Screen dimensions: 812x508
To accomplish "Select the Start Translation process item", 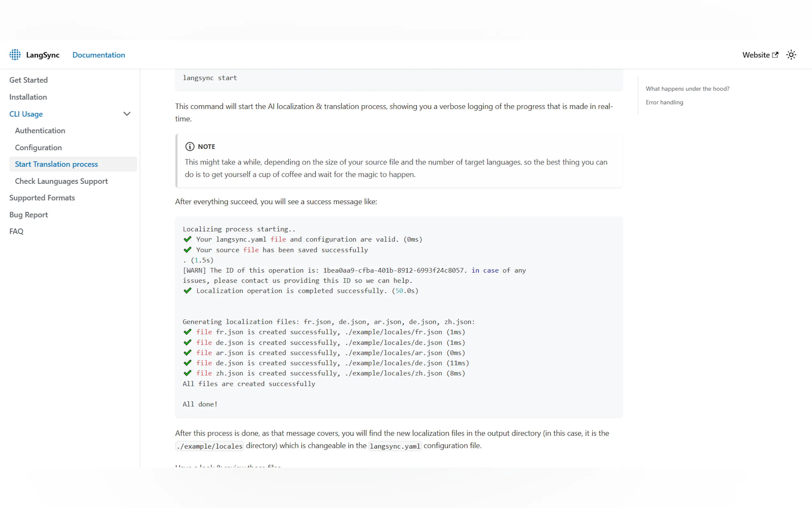I will point(56,164).
